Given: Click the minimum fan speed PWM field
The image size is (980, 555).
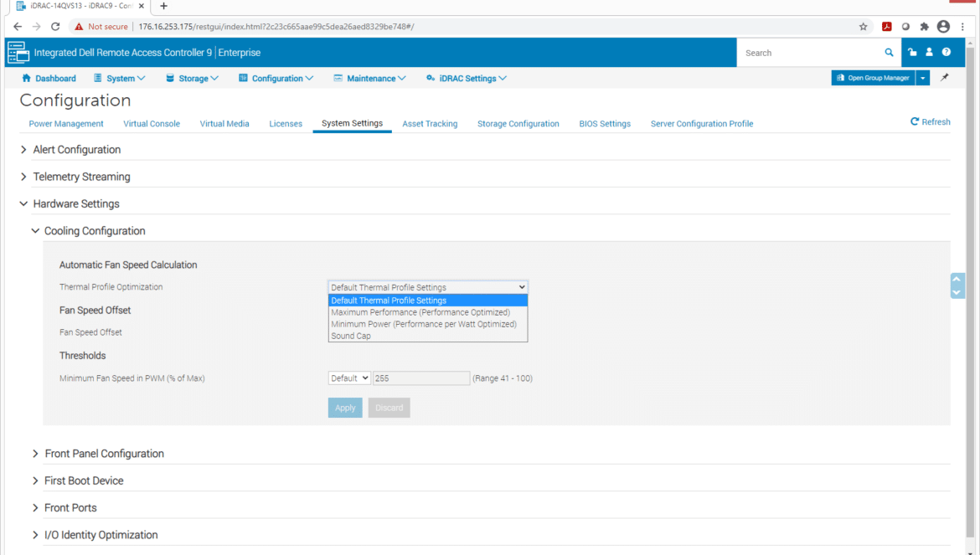Looking at the screenshot, I should (x=421, y=378).
